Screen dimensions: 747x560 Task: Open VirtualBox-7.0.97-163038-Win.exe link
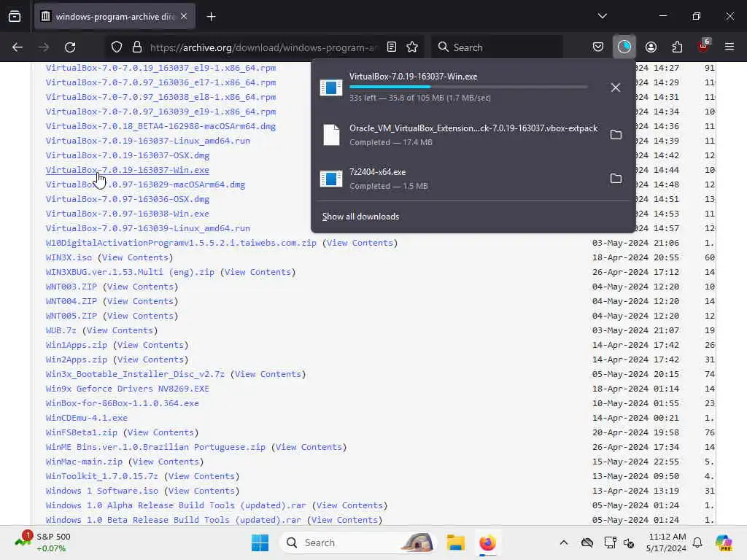tap(127, 214)
